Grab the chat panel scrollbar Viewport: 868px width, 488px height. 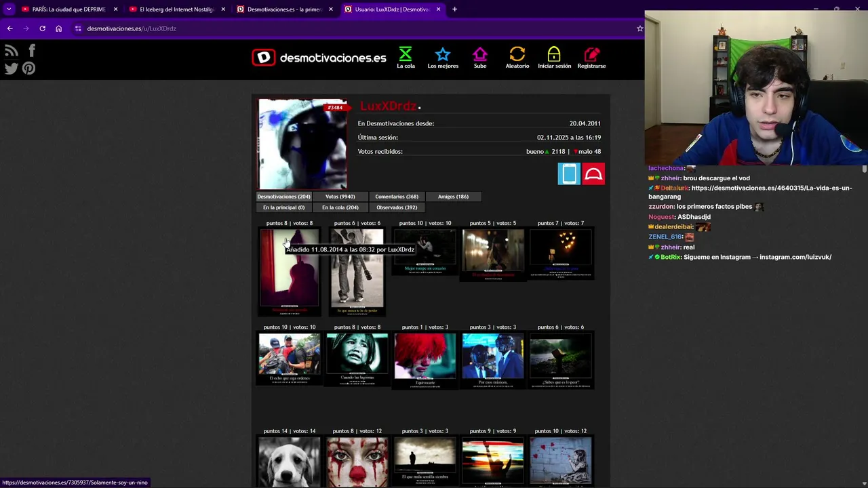coord(864,169)
